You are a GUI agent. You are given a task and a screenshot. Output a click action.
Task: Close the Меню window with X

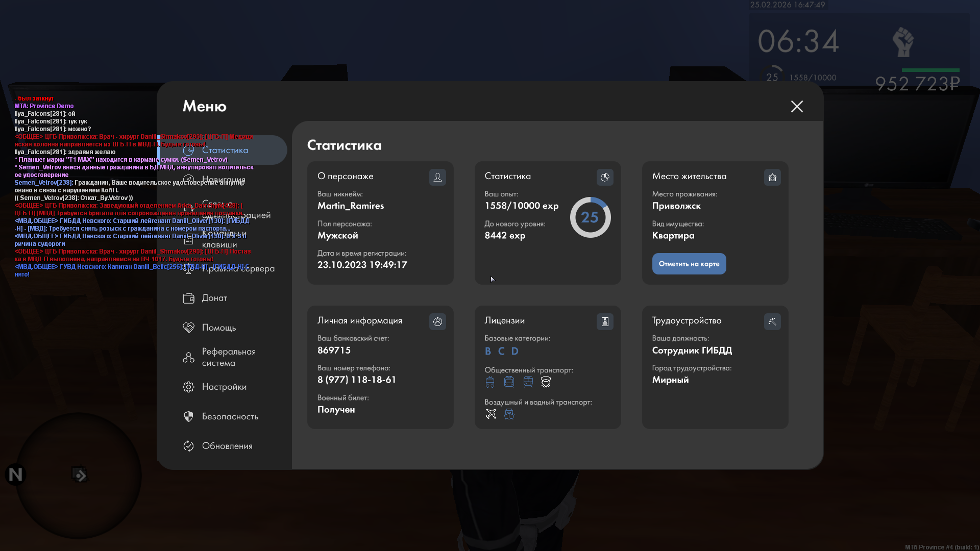(797, 106)
